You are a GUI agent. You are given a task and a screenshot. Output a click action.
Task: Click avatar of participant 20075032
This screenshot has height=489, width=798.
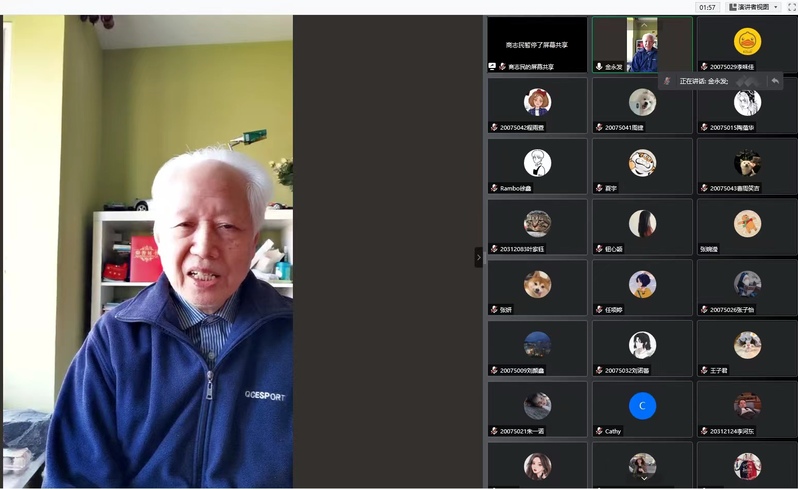[x=642, y=345]
